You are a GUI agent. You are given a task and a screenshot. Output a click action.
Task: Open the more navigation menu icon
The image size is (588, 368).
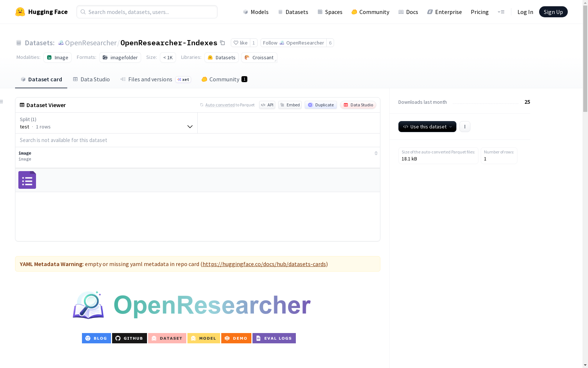click(501, 12)
